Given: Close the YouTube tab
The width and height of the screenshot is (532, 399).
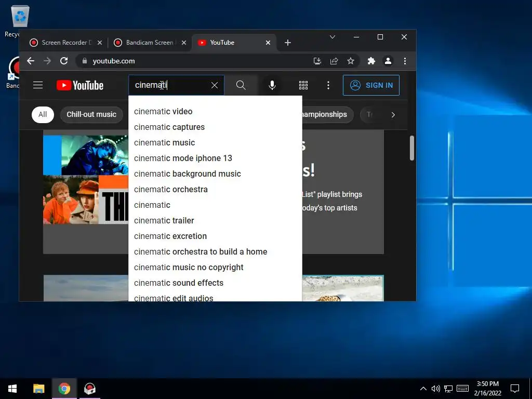Looking at the screenshot, I should pos(268,43).
